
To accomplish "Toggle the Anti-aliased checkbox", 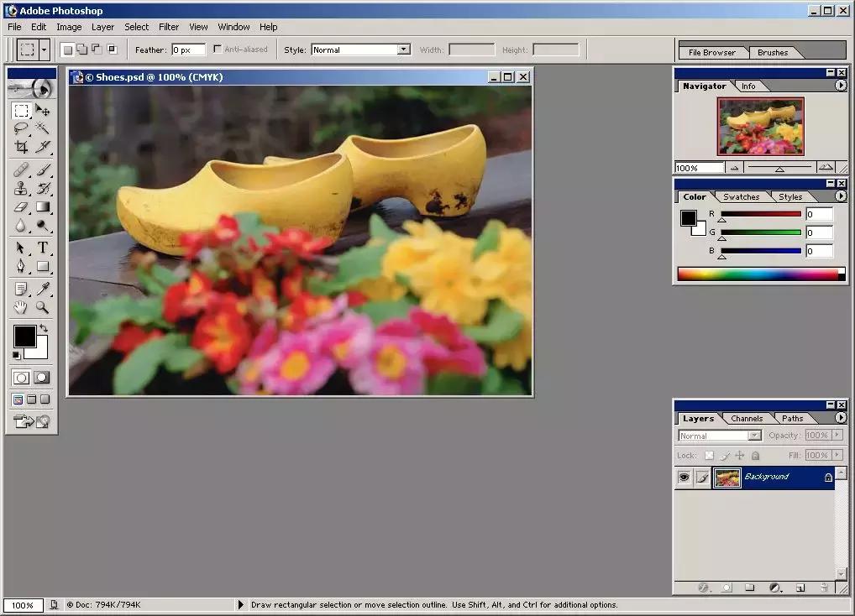I will click(x=218, y=50).
